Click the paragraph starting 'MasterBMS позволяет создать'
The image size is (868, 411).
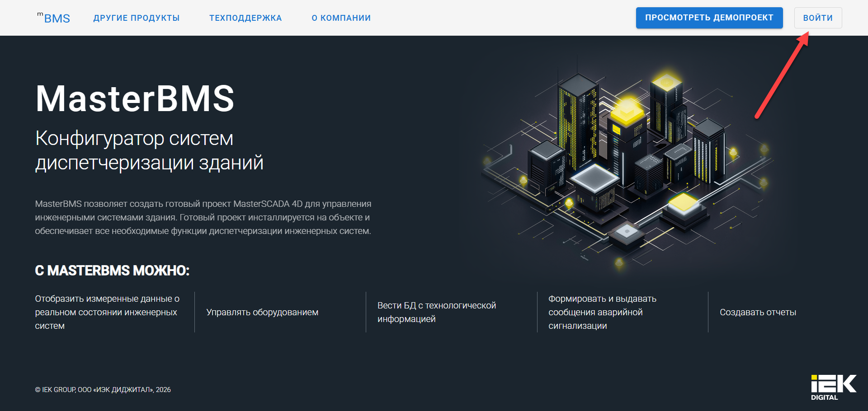(203, 217)
